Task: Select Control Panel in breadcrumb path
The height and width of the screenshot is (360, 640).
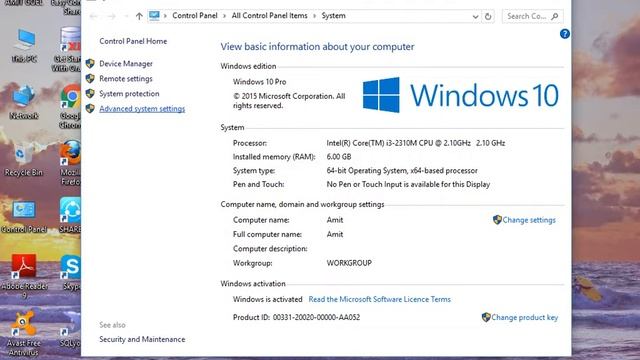Action: coord(195,16)
